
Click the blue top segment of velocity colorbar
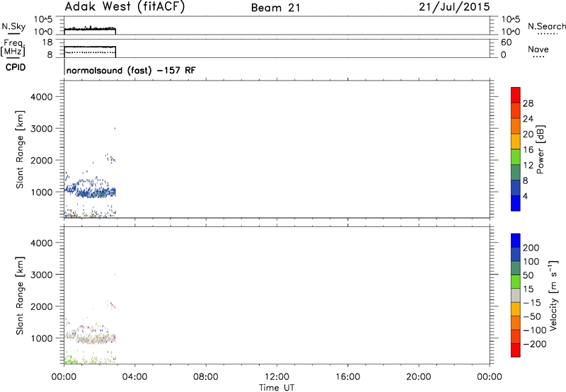click(x=516, y=241)
